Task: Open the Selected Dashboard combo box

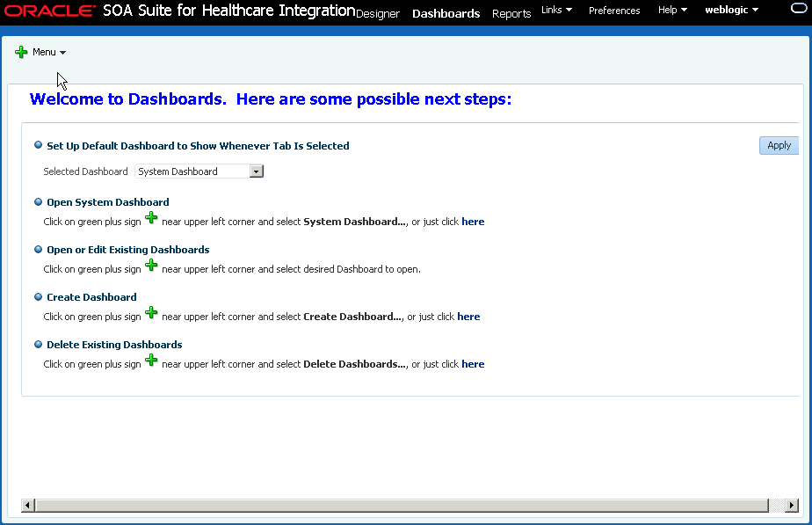Action: point(199,171)
